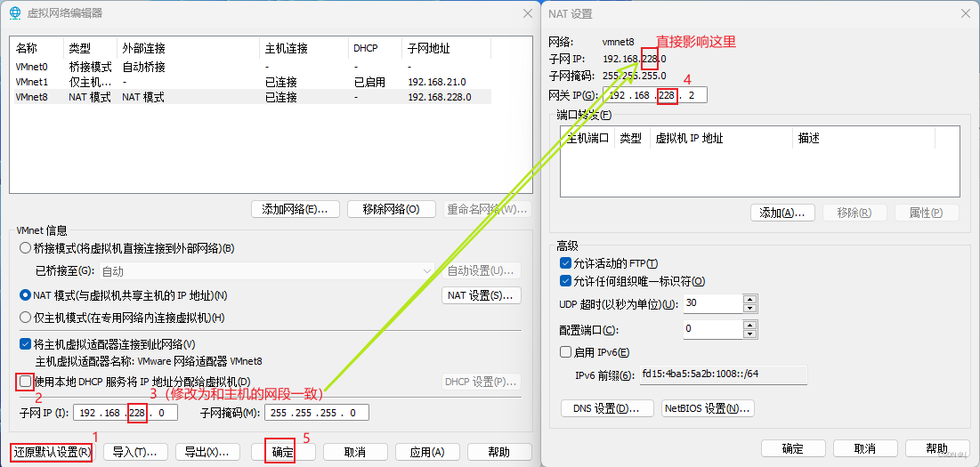Image resolution: width=980 pixels, height=467 pixels.
Task: Click the 移除网络(O) button
Action: [391, 209]
